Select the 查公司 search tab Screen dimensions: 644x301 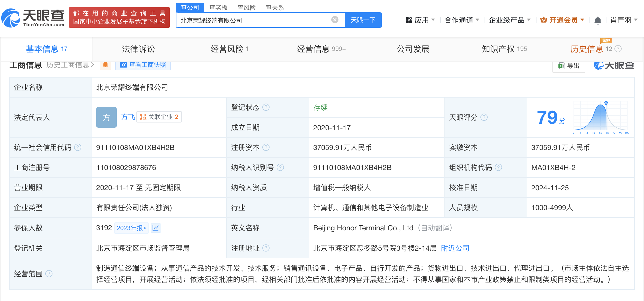pyautogui.click(x=190, y=7)
